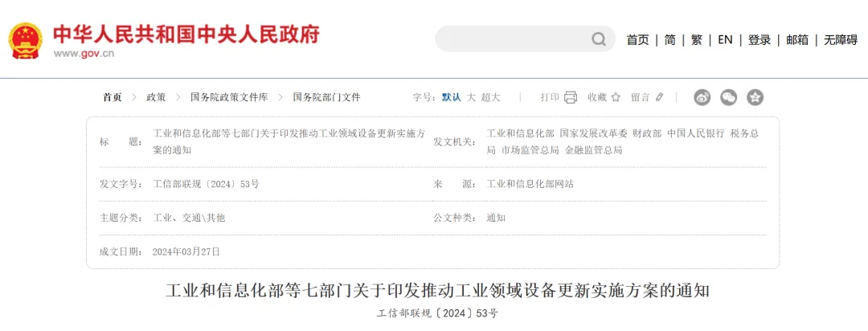This screenshot has height=331, width=868.
Task: Share to WeChat icon
Action: (728, 97)
